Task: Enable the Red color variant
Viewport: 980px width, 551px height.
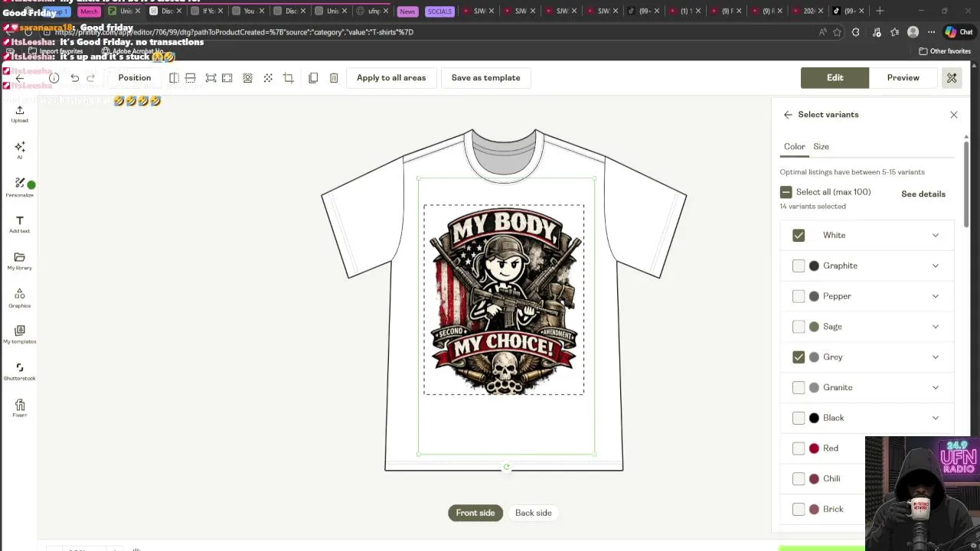Action: tap(799, 448)
